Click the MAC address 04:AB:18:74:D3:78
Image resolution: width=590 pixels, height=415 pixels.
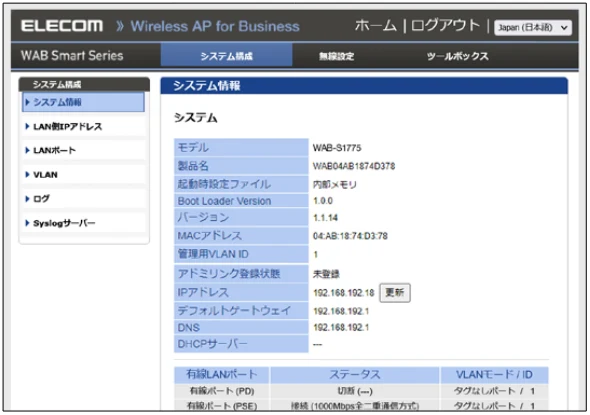pos(350,236)
